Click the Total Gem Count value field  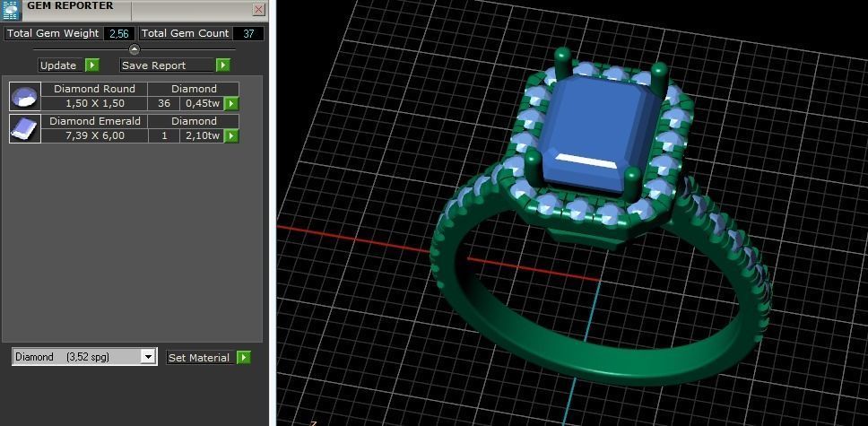click(x=248, y=33)
